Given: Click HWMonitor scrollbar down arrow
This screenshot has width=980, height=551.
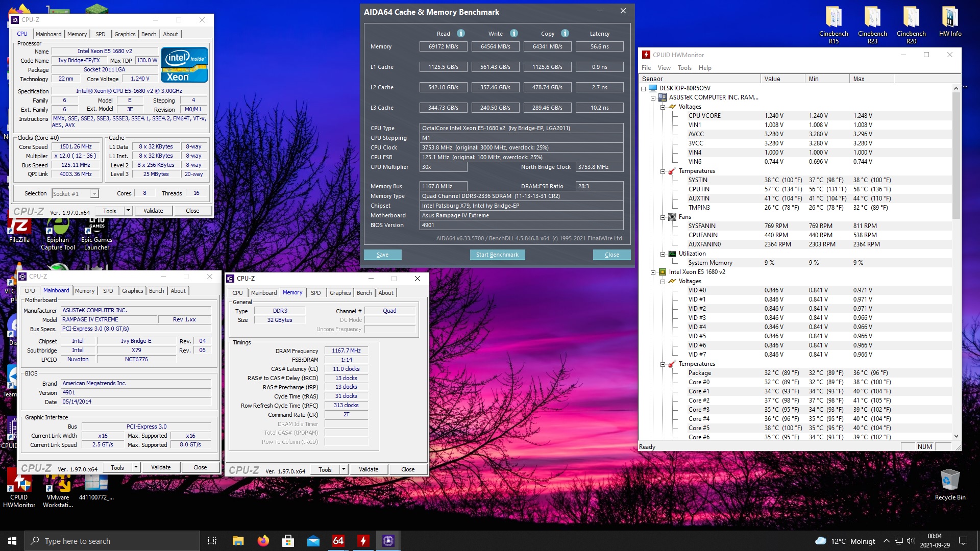Looking at the screenshot, I should [x=956, y=436].
